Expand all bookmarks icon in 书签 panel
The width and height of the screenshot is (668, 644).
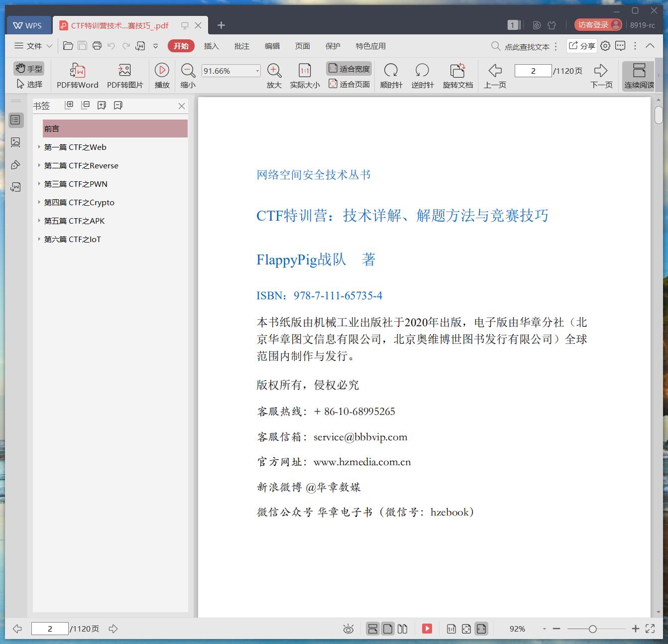pos(69,105)
